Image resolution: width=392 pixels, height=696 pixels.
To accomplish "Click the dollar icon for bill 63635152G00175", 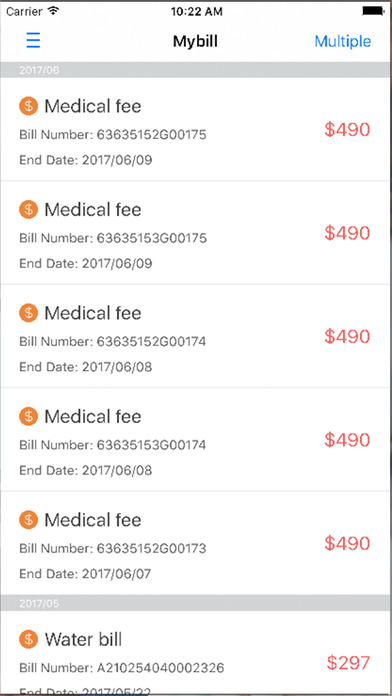I will [x=29, y=106].
